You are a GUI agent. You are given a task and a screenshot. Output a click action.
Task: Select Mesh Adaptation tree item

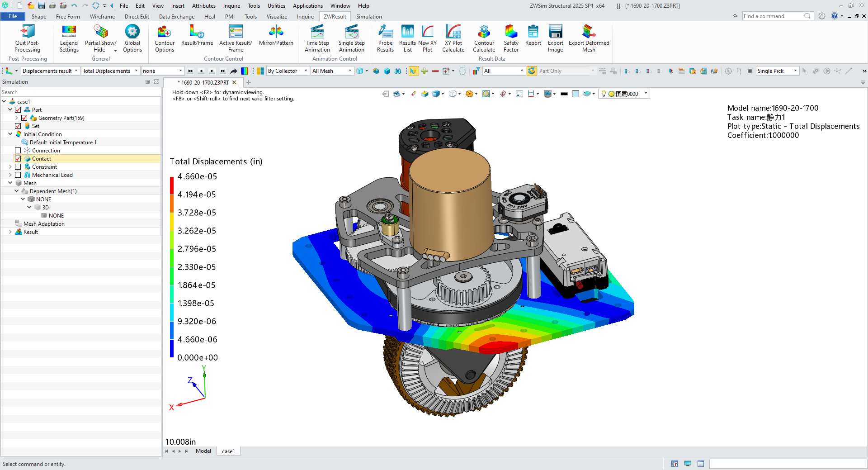click(x=44, y=224)
